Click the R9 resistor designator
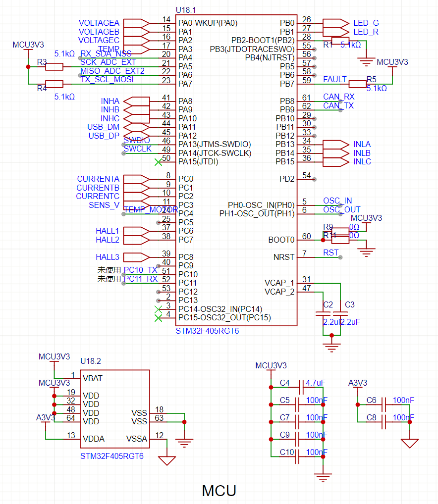The width and height of the screenshot is (438, 504). coord(328,227)
